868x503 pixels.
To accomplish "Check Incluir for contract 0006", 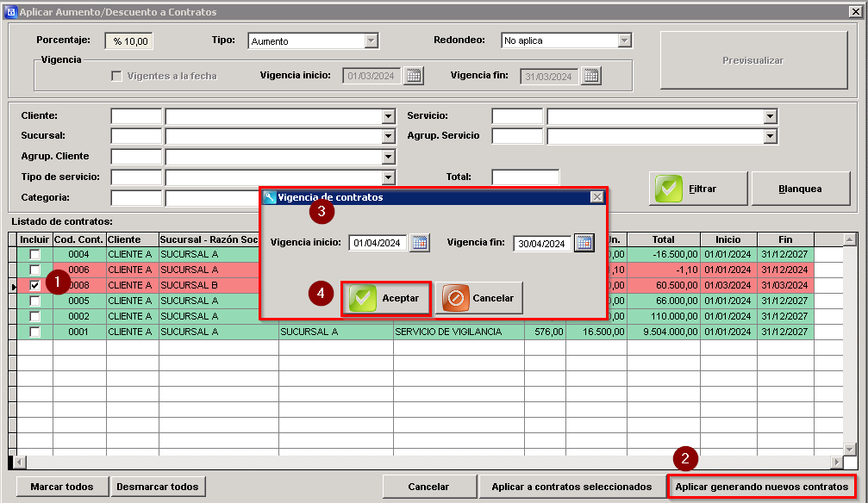I will tap(34, 270).
